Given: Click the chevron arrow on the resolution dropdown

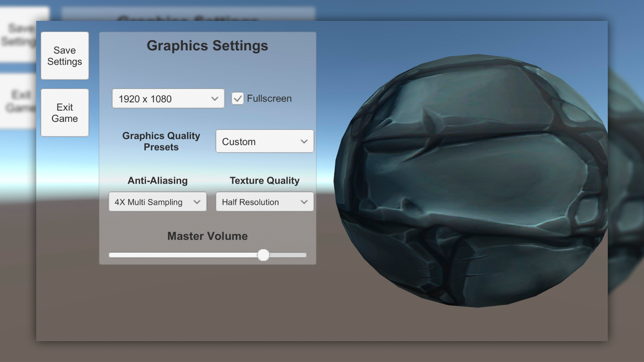Looking at the screenshot, I should [215, 99].
